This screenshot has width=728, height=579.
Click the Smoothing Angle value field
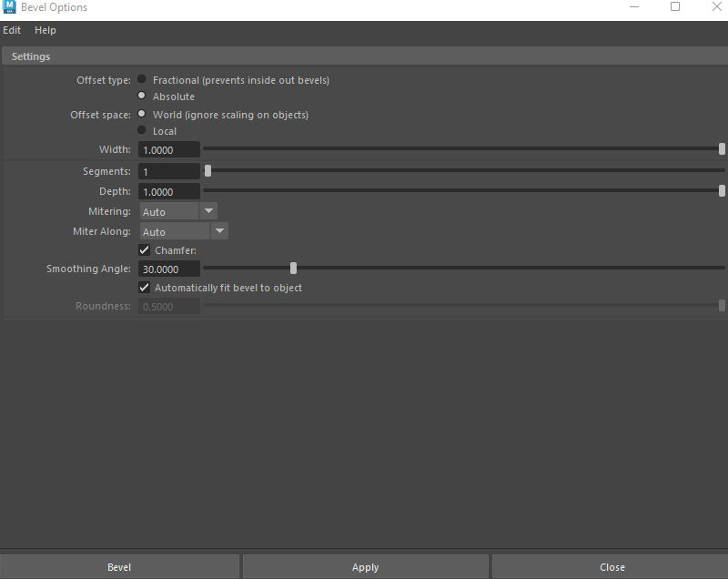tap(169, 269)
